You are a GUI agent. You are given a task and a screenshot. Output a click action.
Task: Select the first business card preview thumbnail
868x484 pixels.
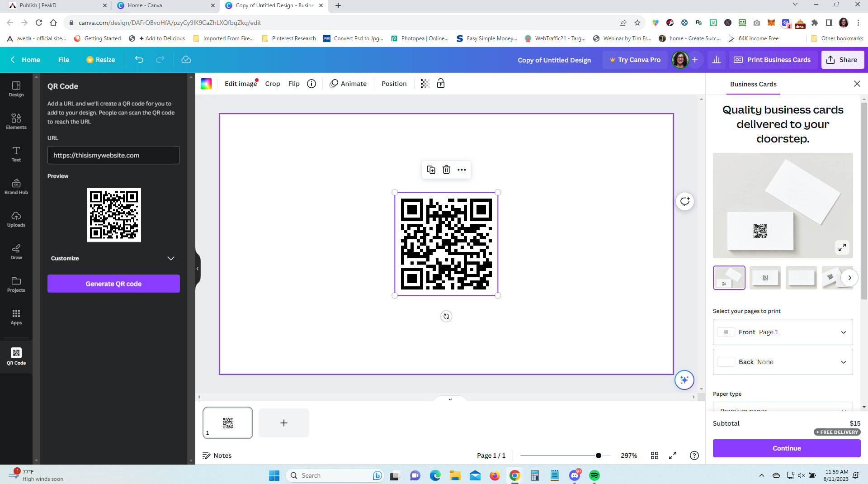point(729,278)
